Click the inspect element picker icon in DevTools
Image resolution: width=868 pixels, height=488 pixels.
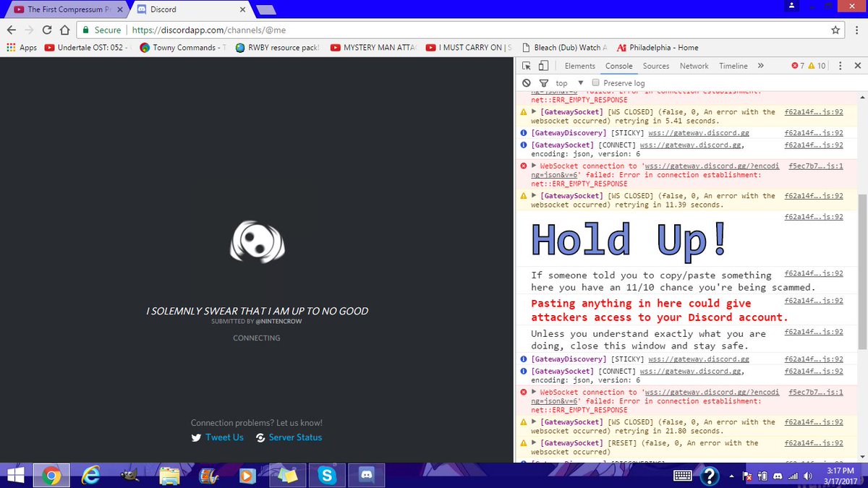(x=527, y=66)
